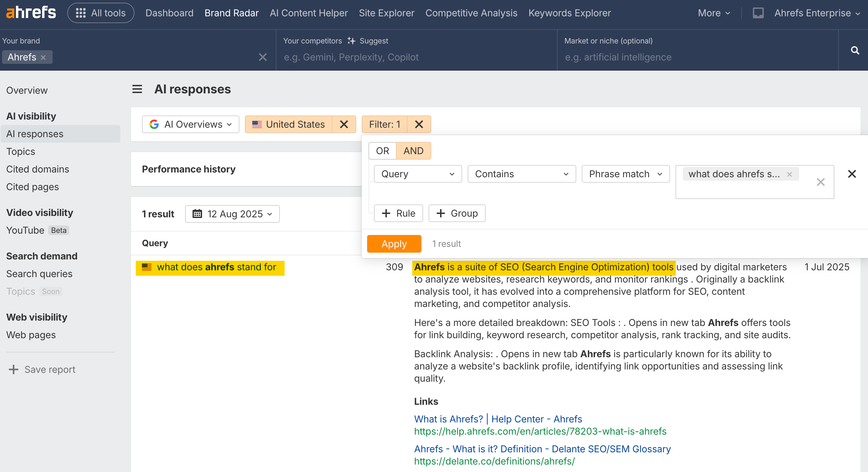Go to Cited domains in sidebar
The height and width of the screenshot is (472, 868).
coord(37,169)
